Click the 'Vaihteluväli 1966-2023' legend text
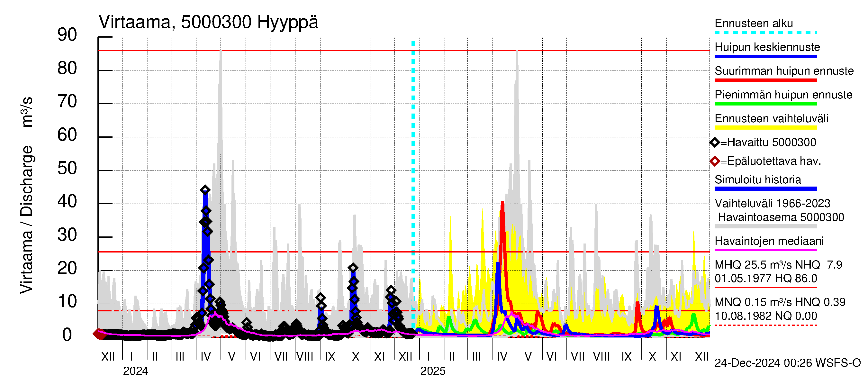The height and width of the screenshot is (386, 868). point(772,203)
